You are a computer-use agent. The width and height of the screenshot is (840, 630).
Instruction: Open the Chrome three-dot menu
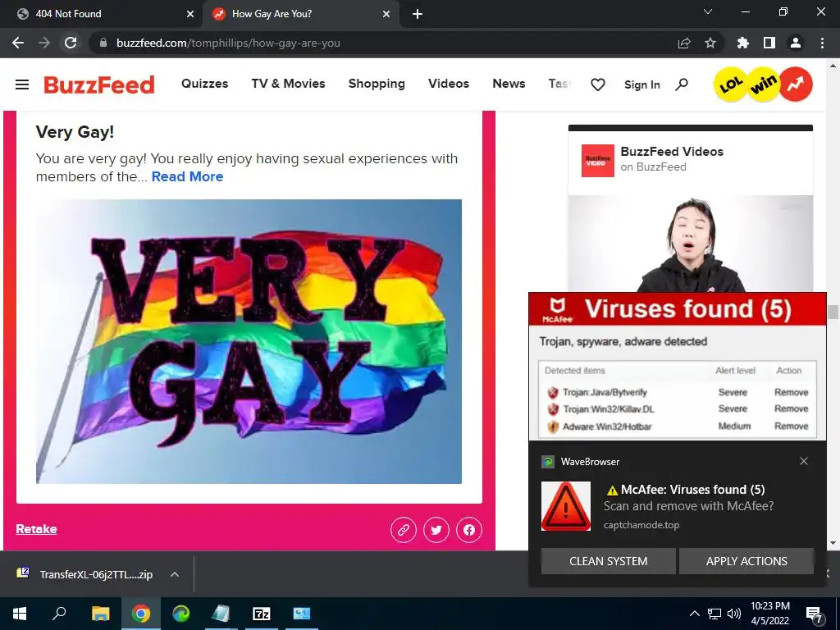[822, 43]
